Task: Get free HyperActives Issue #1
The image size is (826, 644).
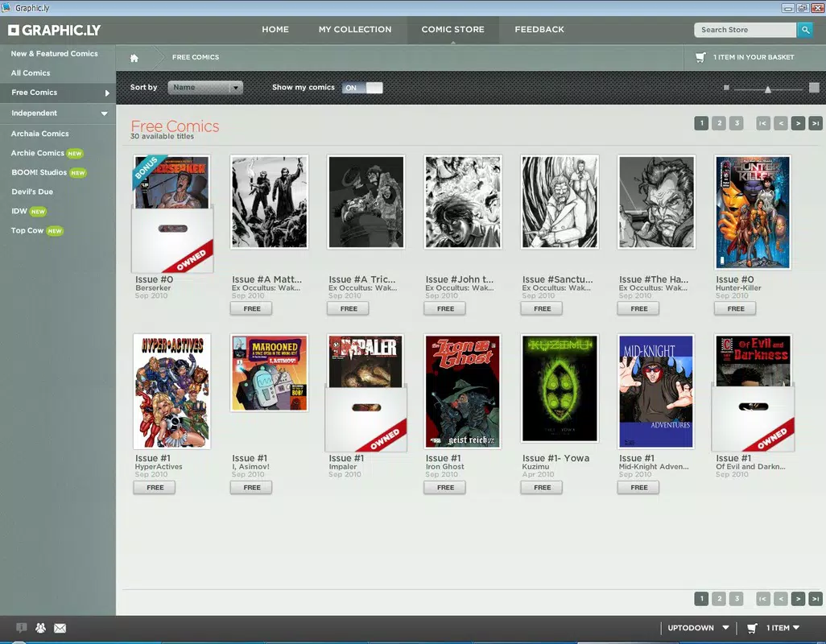Action: point(155,488)
